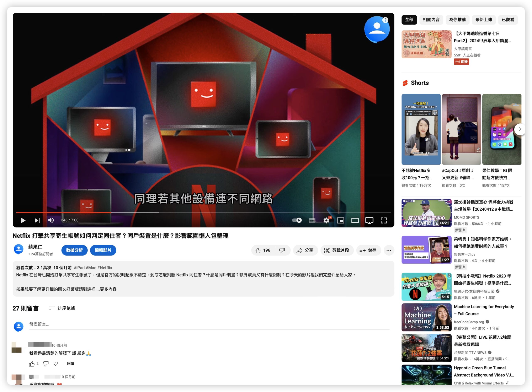Open Short 不想被Netflix多收100元
The image size is (532, 392).
(421, 129)
